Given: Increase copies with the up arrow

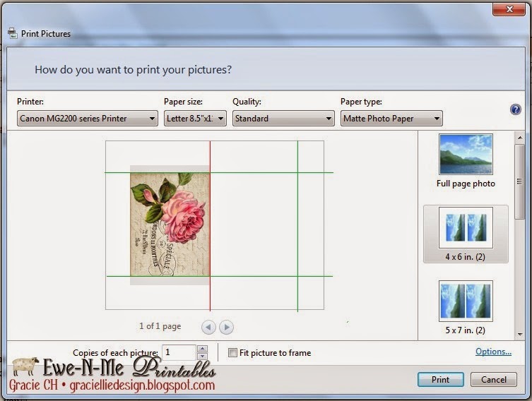Looking at the screenshot, I should coord(203,349).
